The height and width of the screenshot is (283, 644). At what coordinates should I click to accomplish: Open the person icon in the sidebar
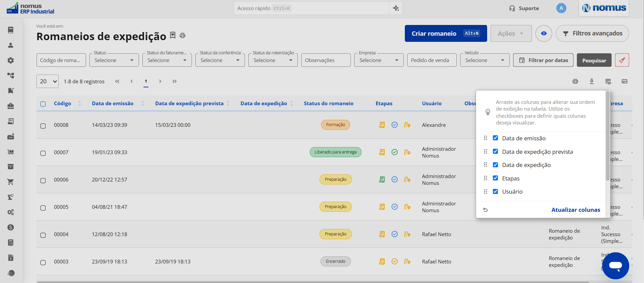[x=11, y=45]
